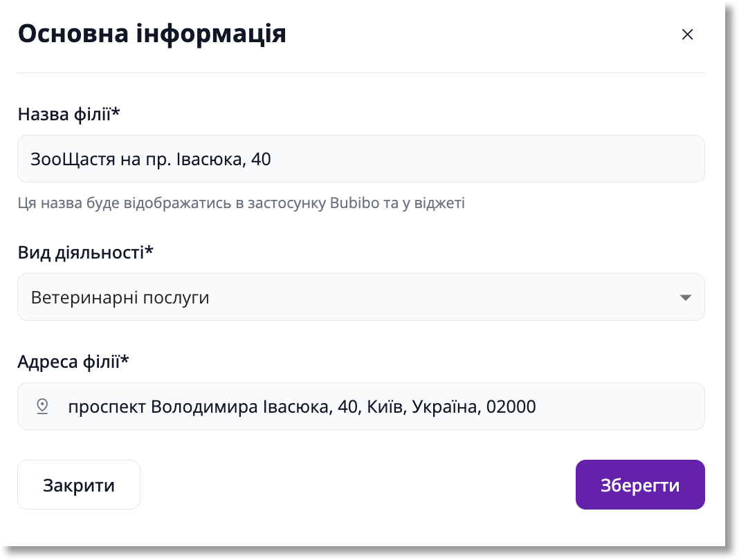Focus the Назва філії input field
The image size is (739, 560).
tap(361, 159)
